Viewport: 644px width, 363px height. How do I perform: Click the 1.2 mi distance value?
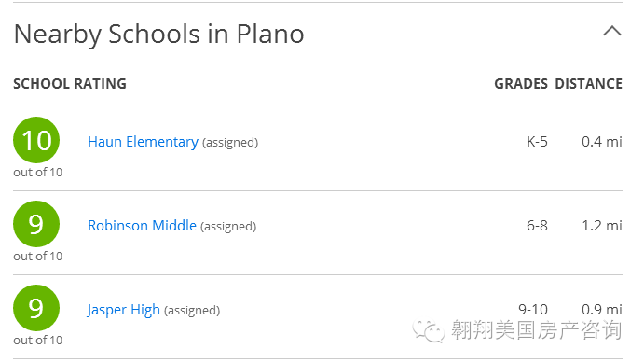tap(602, 226)
